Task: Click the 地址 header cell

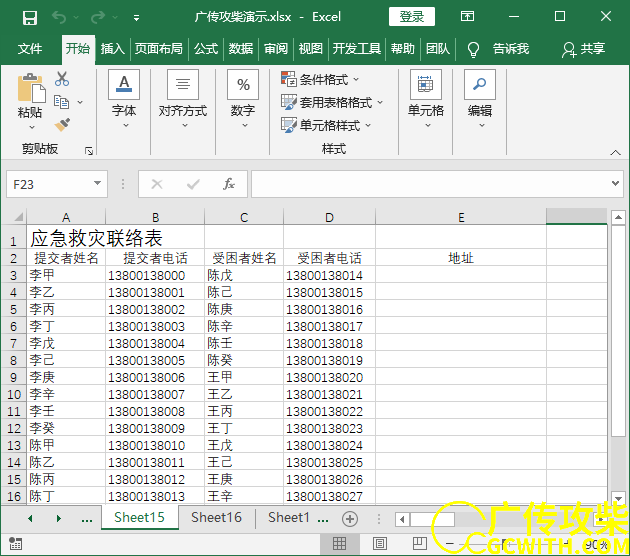Action: point(461,258)
